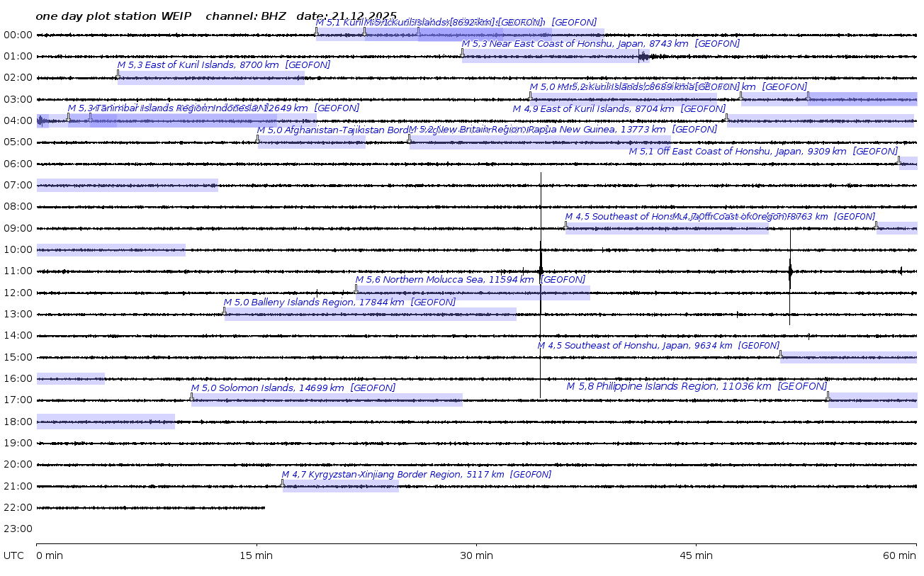
Task: Open the M 4,7 Kyrgyzstan-Xinjiang Border Region label
Action: (x=416, y=475)
